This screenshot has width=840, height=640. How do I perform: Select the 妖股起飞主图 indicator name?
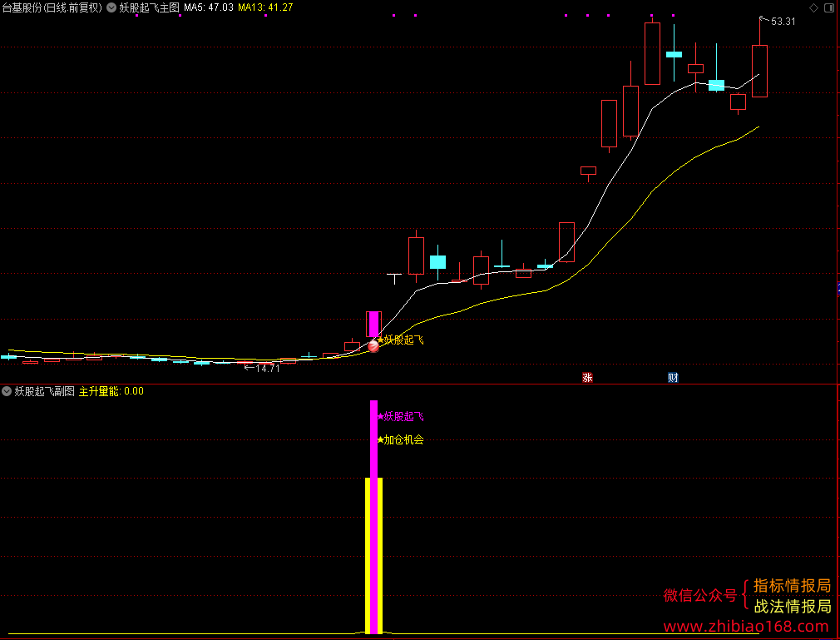pos(149,7)
